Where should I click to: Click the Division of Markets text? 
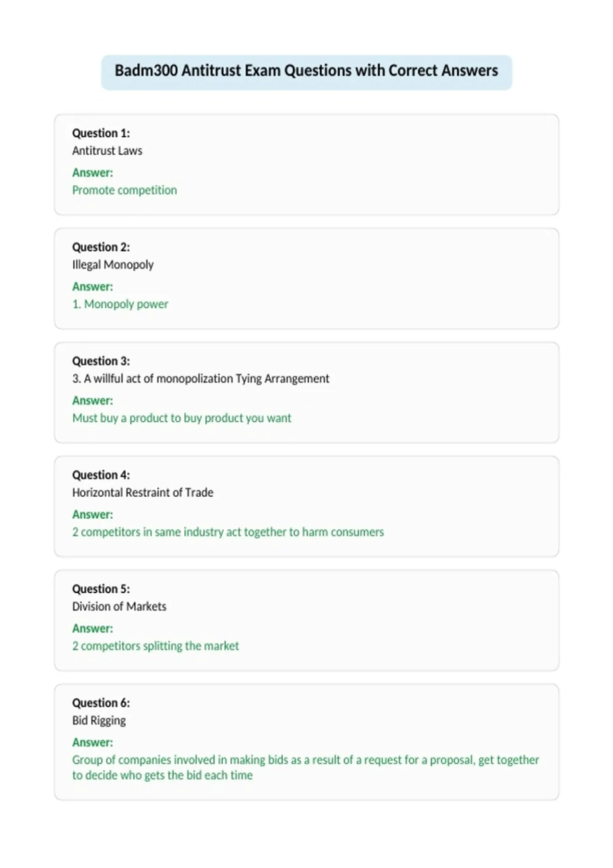(x=120, y=607)
